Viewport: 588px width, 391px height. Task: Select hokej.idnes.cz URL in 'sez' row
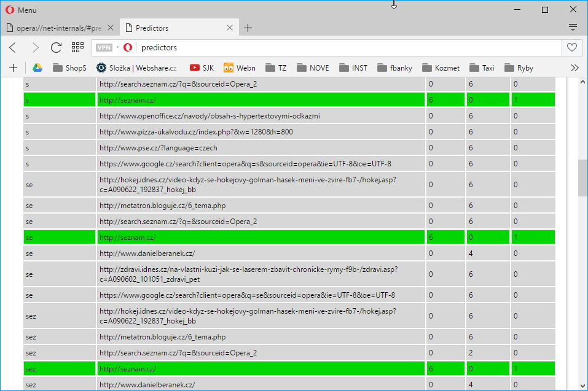(x=261, y=316)
